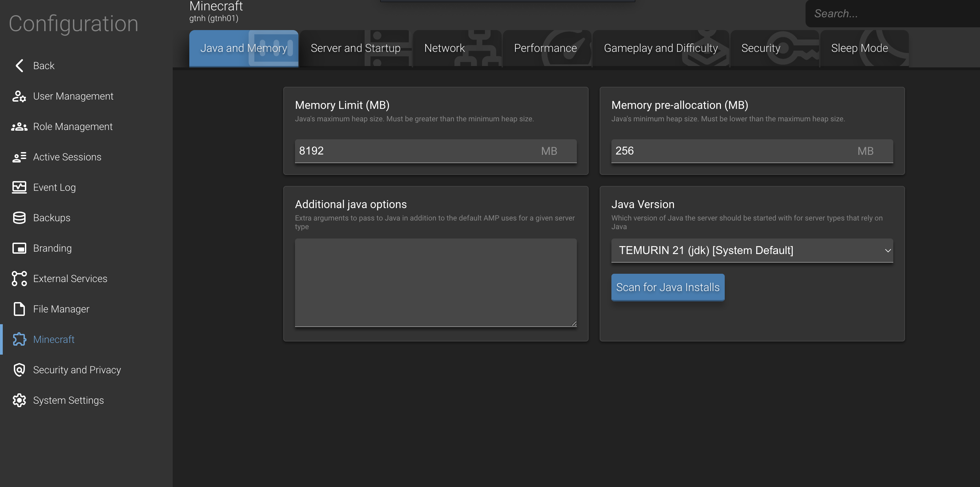Click the Security and Privacy shield icon
This screenshot has height=487, width=980.
(x=19, y=370)
